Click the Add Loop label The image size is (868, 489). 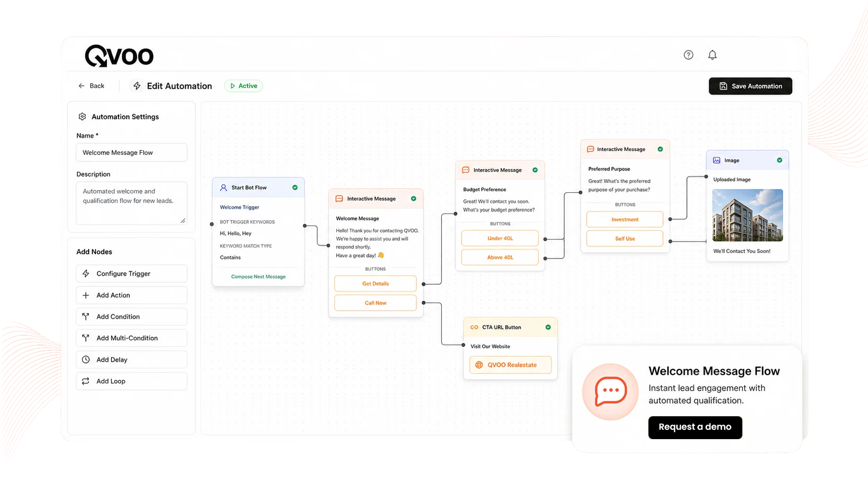coord(111,381)
